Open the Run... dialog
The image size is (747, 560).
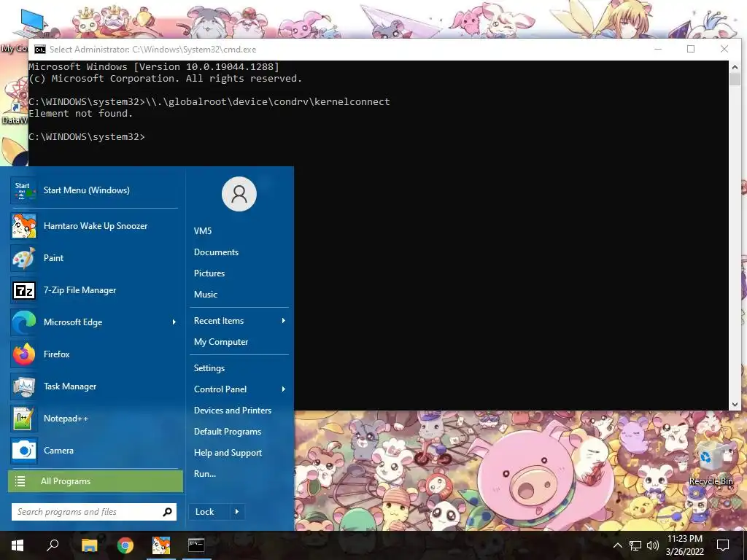point(205,474)
